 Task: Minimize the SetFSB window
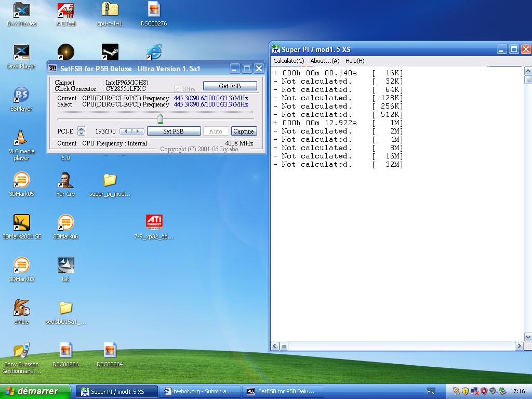(x=235, y=69)
